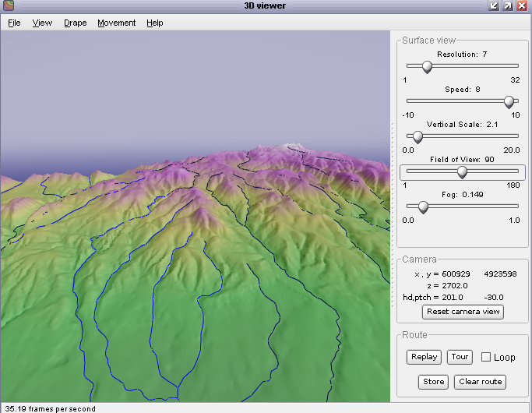The height and width of the screenshot is (413, 532).
Task: Click the Resolution slider handle
Action: tap(427, 67)
